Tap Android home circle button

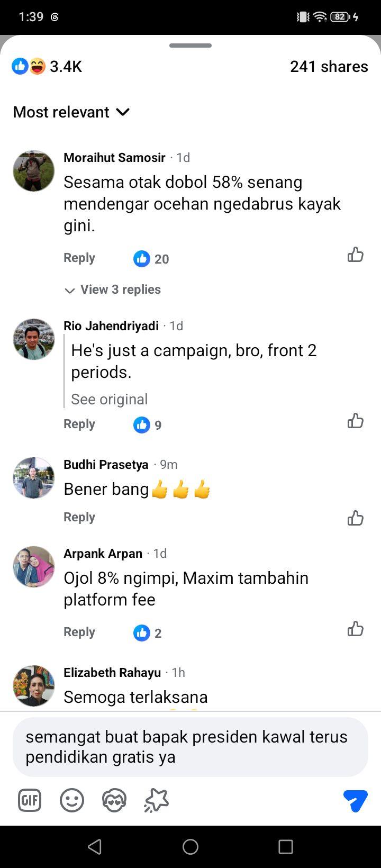pos(190,847)
